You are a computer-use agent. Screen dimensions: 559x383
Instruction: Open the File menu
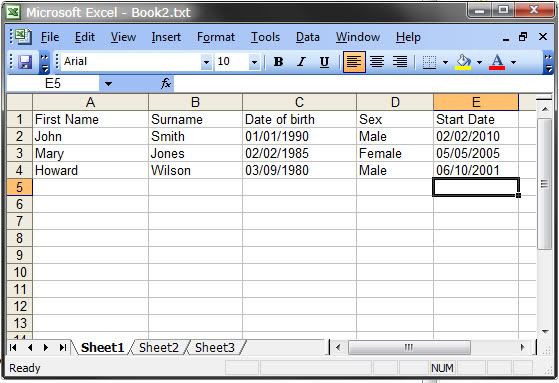pos(50,37)
